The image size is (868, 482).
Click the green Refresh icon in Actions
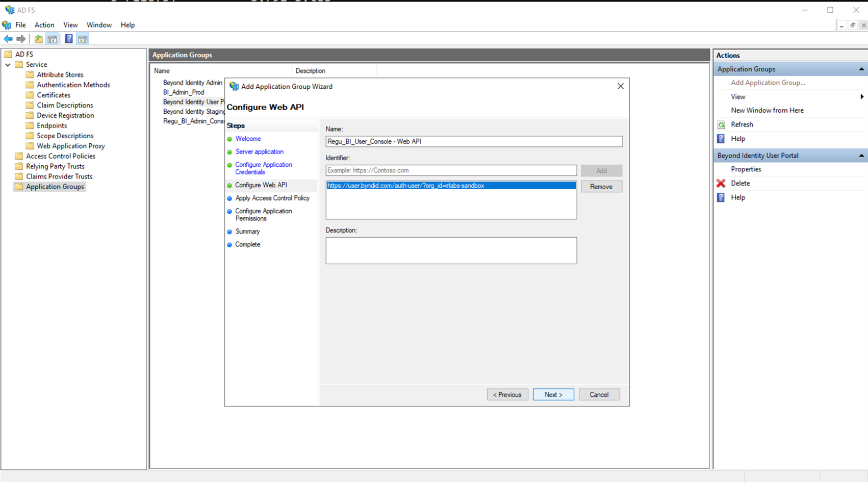tap(721, 124)
